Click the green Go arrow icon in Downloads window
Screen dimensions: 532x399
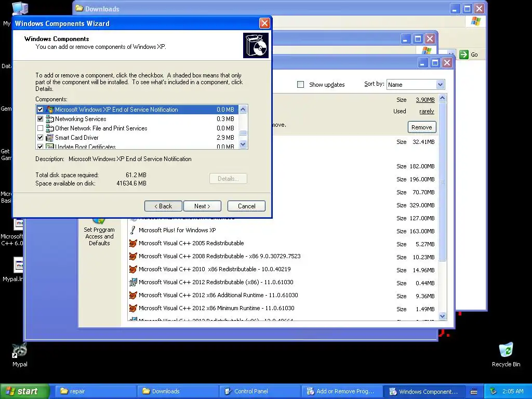point(464,54)
